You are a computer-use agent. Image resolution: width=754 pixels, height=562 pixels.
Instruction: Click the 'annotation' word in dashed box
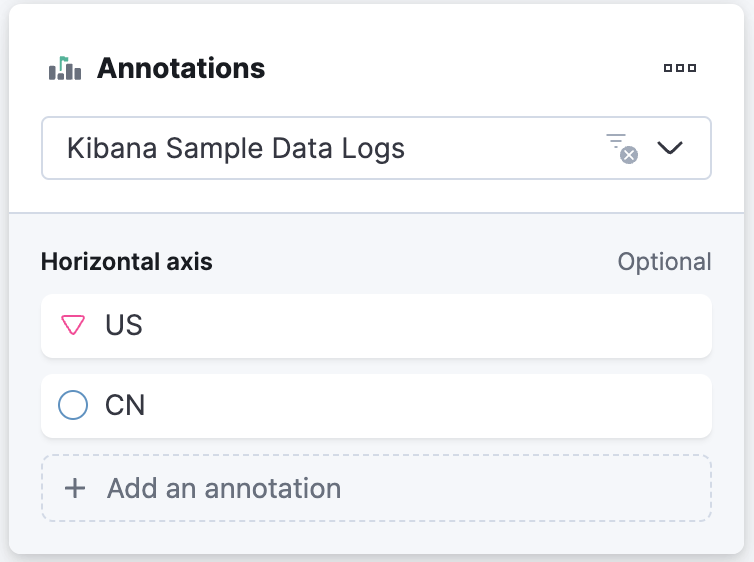[273, 488]
